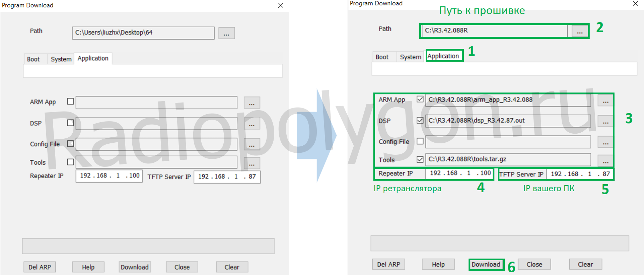
Task: Switch to Boot tab in left dialog
Action: [33, 59]
